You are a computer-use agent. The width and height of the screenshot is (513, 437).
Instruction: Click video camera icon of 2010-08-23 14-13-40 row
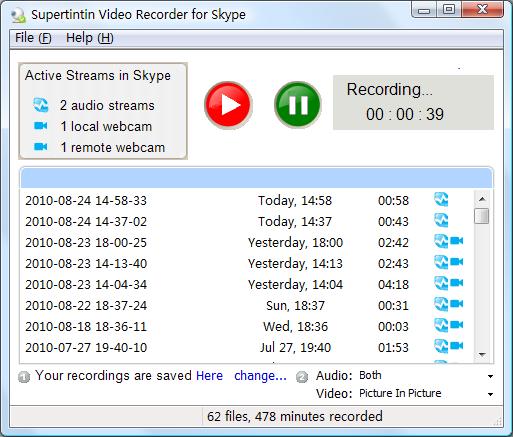tap(457, 262)
